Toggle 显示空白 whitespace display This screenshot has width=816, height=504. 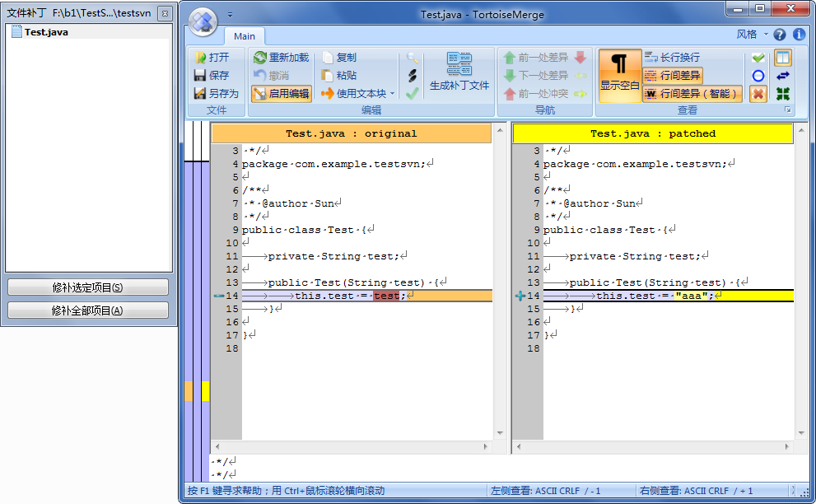(x=619, y=76)
